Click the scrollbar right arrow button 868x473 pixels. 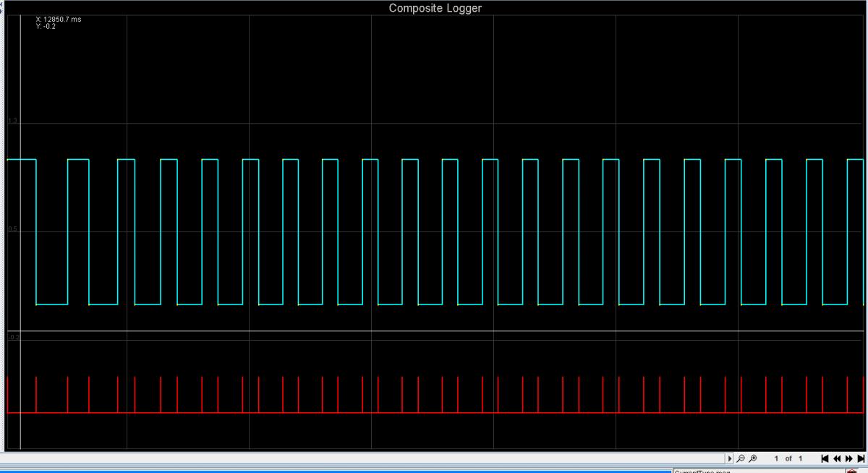(729, 459)
